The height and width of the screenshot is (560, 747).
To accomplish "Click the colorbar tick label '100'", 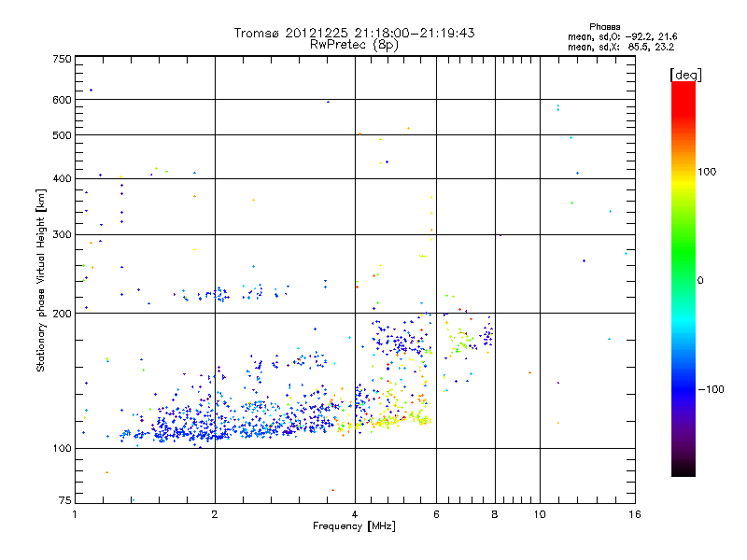I will click(x=707, y=172).
